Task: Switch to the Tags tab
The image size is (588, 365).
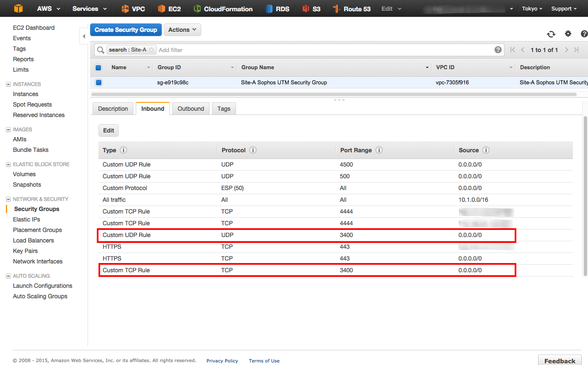Action: pyautogui.click(x=224, y=109)
